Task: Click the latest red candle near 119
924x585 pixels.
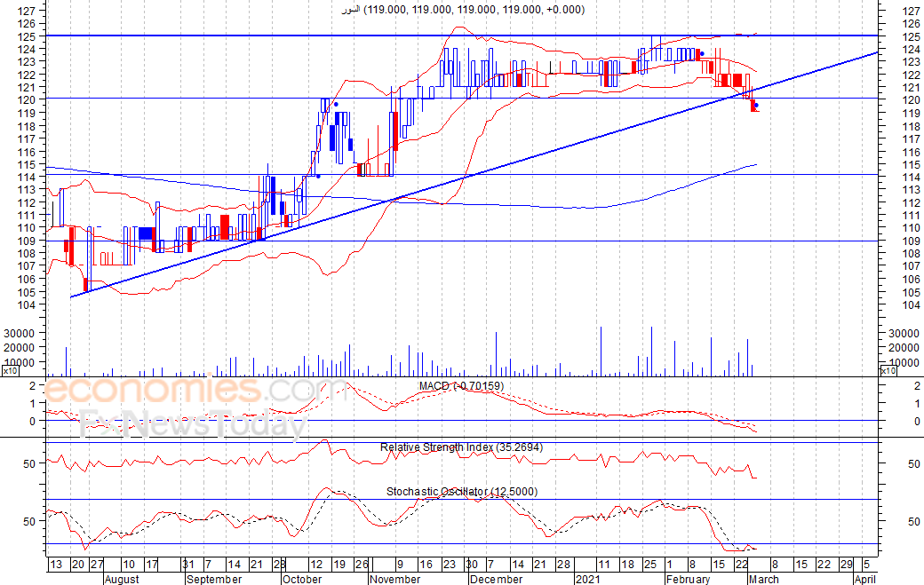Action: coord(753,107)
